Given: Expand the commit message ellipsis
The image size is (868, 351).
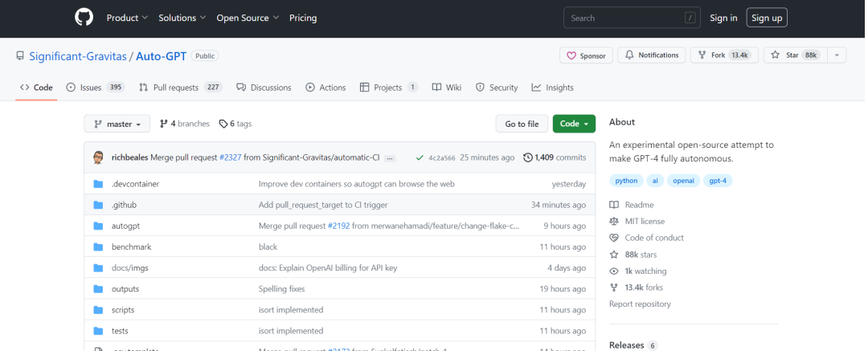Looking at the screenshot, I should click(x=390, y=158).
